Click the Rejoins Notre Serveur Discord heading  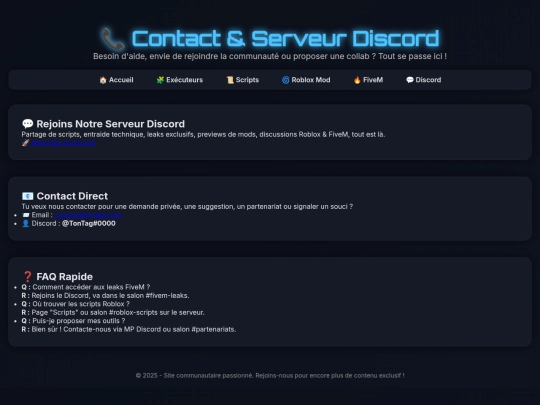tap(111, 124)
